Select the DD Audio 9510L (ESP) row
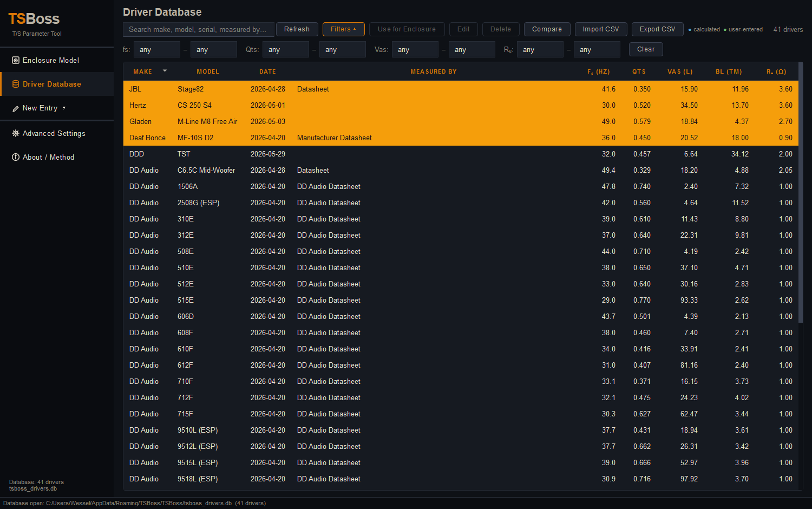 click(461, 430)
